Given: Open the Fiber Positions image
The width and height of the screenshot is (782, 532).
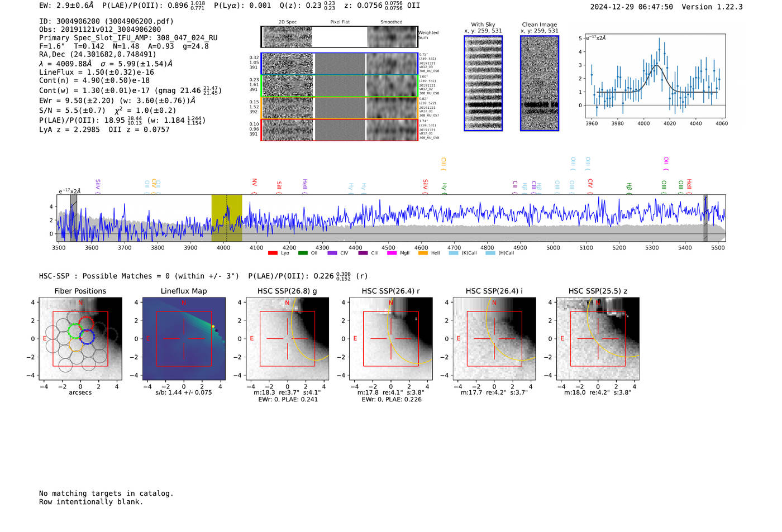Looking at the screenshot, I should (80, 339).
